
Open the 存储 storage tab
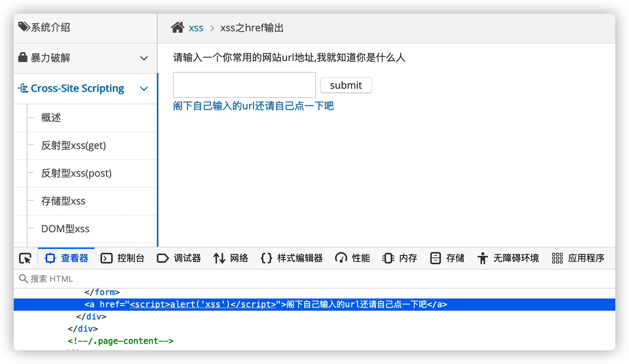coord(447,258)
